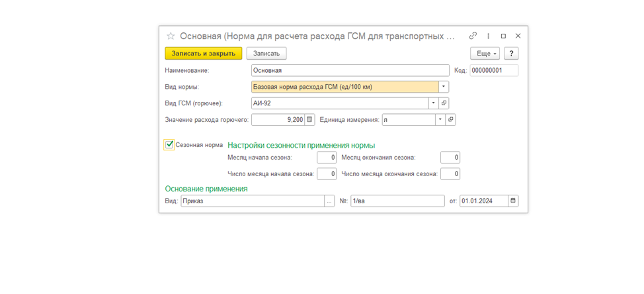
Task: Add form to favorites with star icon
Action: [171, 36]
